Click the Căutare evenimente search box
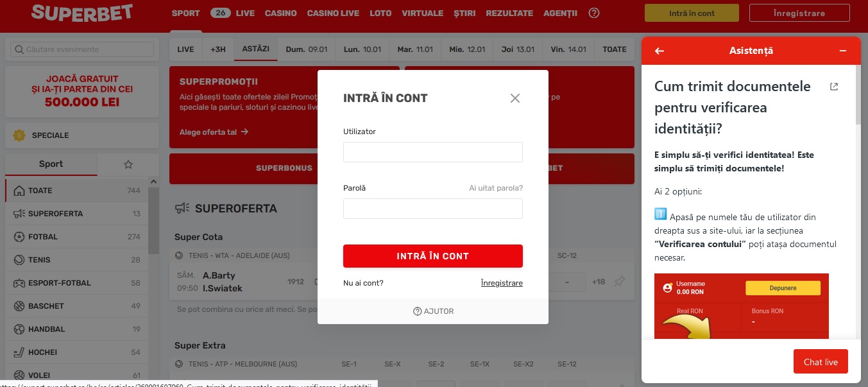868x387 pixels. coord(81,49)
